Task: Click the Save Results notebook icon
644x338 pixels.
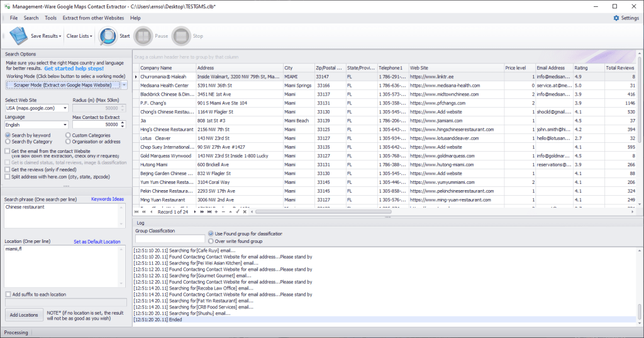Action: pos(18,36)
